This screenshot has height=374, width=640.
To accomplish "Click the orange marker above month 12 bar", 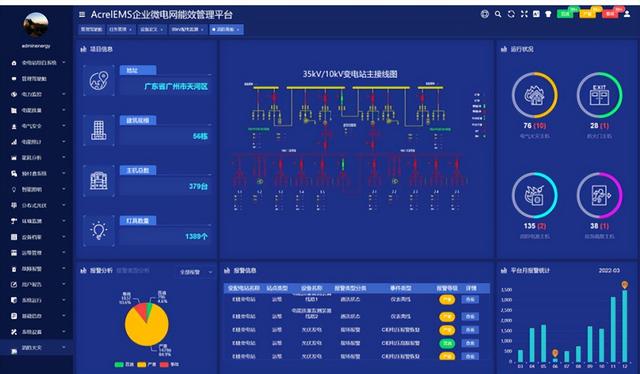I will pyautogui.click(x=625, y=284).
